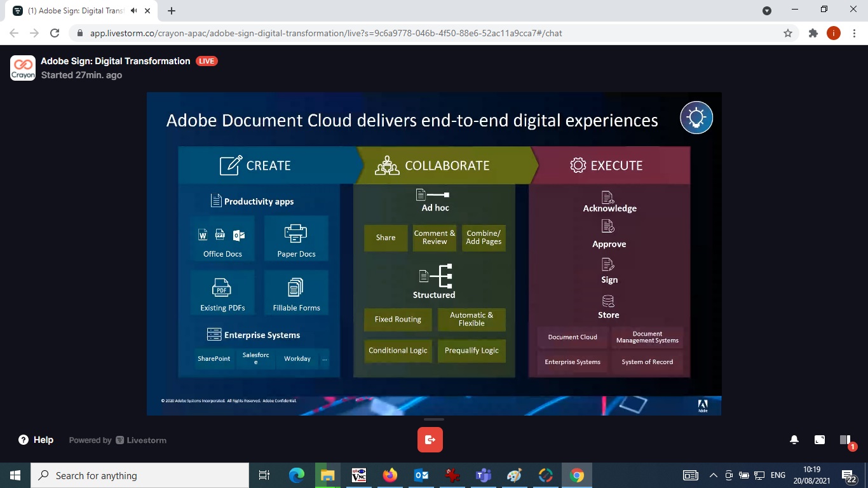Image resolution: width=868 pixels, height=488 pixels.
Task: Click the lightbulb icon on slide
Action: (x=696, y=118)
